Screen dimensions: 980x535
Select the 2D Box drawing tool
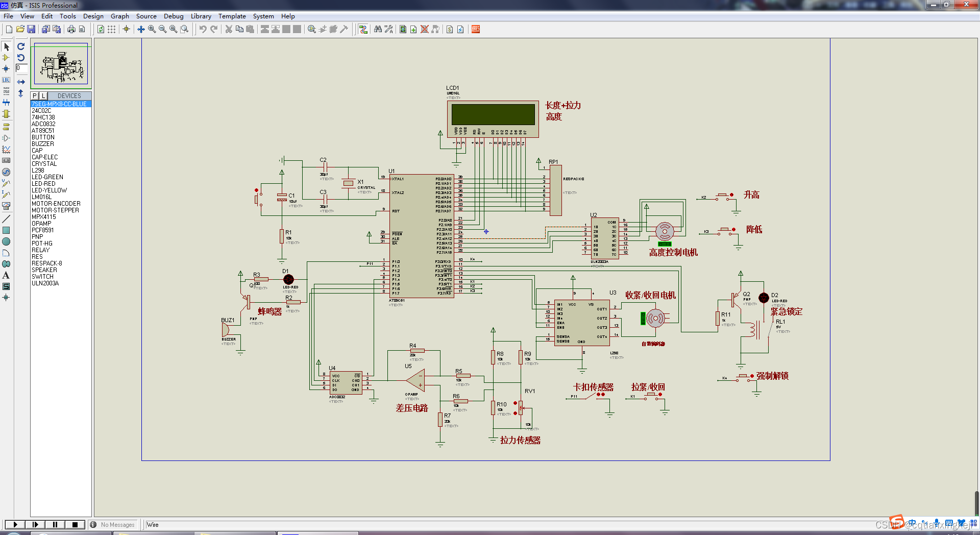(x=6, y=230)
